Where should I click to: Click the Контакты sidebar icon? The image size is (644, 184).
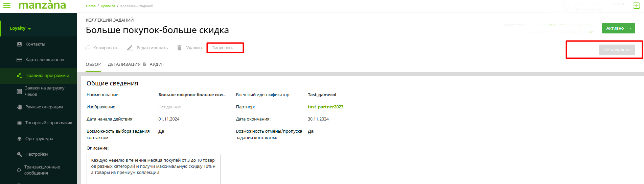point(19,44)
